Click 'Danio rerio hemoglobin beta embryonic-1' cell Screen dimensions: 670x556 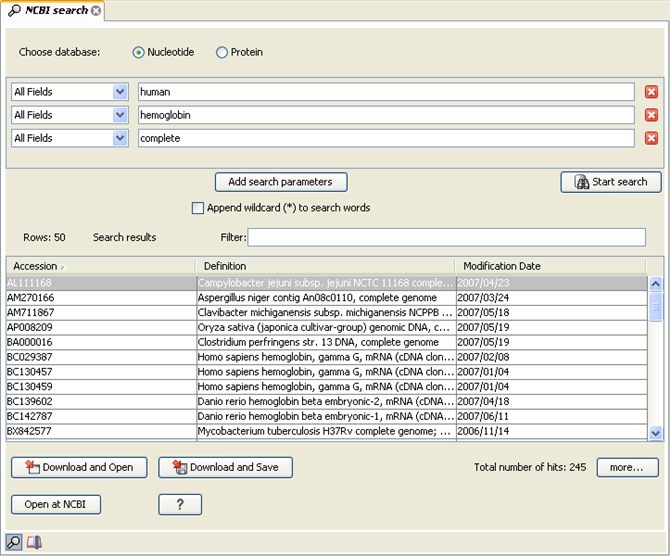coord(326,416)
